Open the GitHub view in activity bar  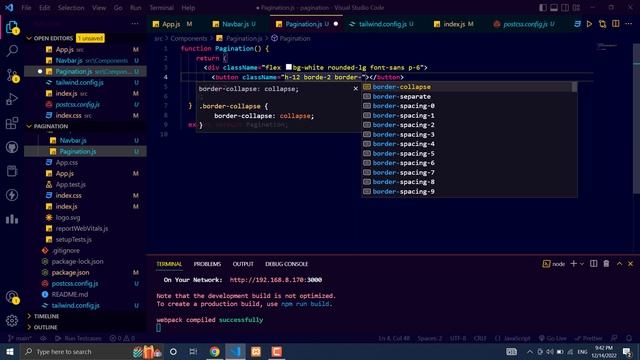pyautogui.click(x=12, y=147)
